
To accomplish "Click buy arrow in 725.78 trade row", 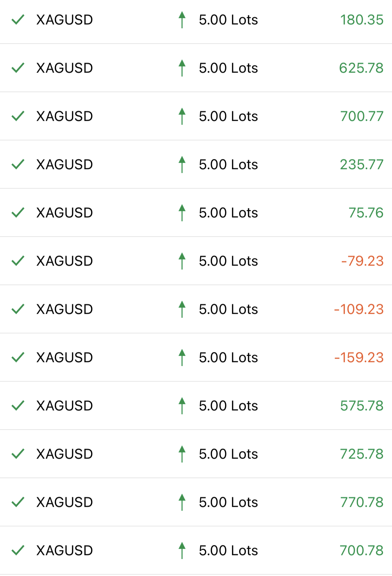I will [x=182, y=454].
